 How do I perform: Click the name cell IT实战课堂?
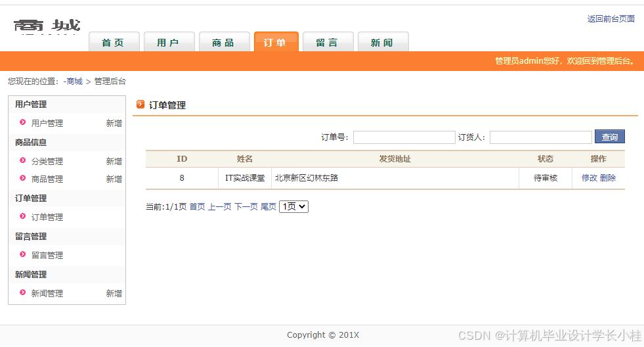click(x=245, y=178)
